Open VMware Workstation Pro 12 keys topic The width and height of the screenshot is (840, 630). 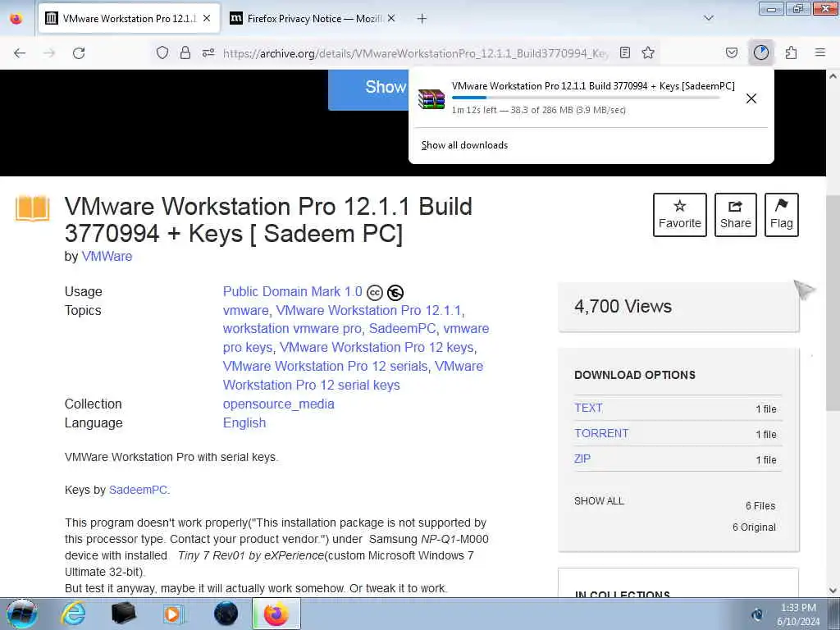click(x=377, y=348)
